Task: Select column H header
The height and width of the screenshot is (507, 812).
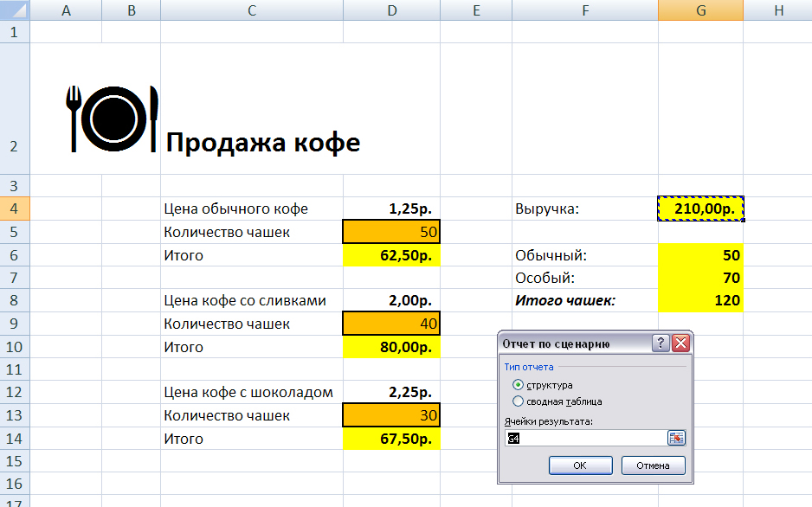Action: (x=778, y=10)
